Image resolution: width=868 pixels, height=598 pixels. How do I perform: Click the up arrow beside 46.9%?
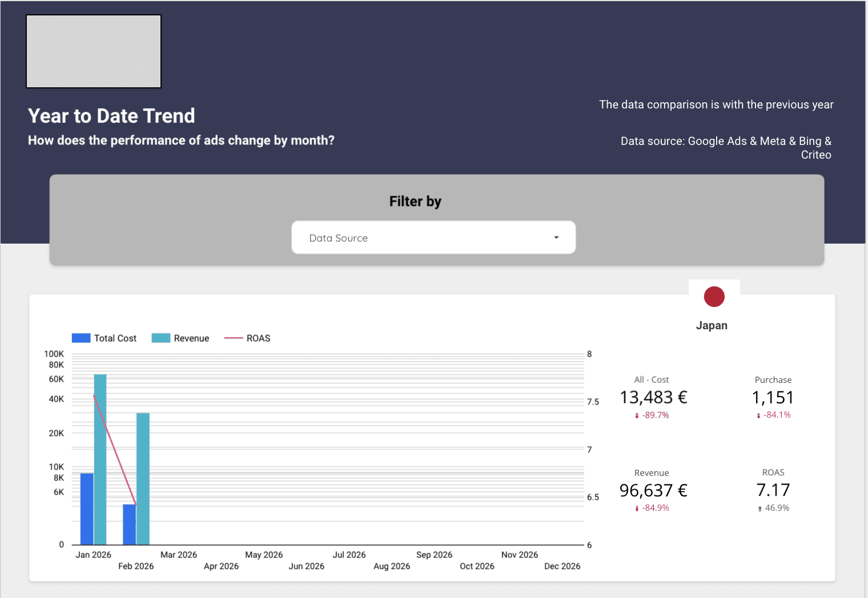(759, 508)
